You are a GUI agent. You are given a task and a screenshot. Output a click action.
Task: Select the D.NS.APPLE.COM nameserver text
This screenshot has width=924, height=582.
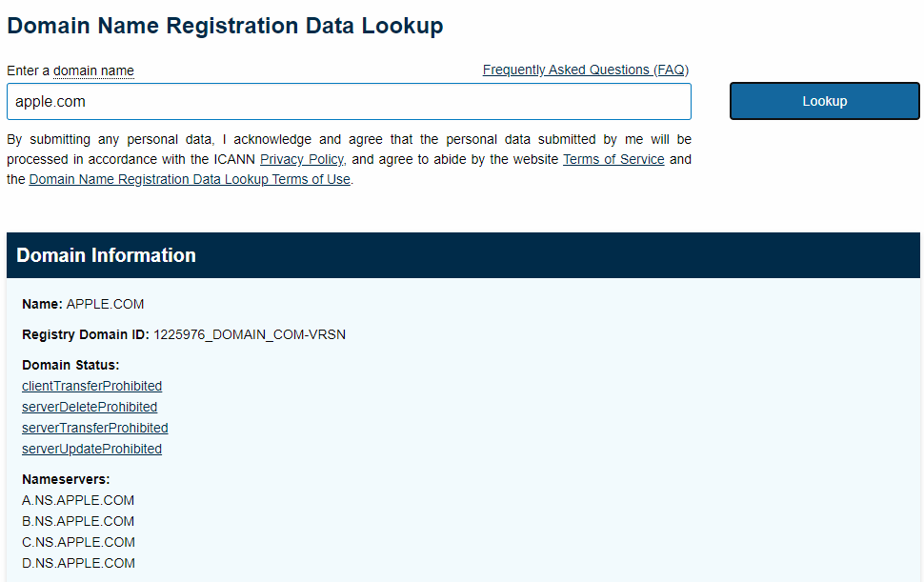tap(78, 563)
